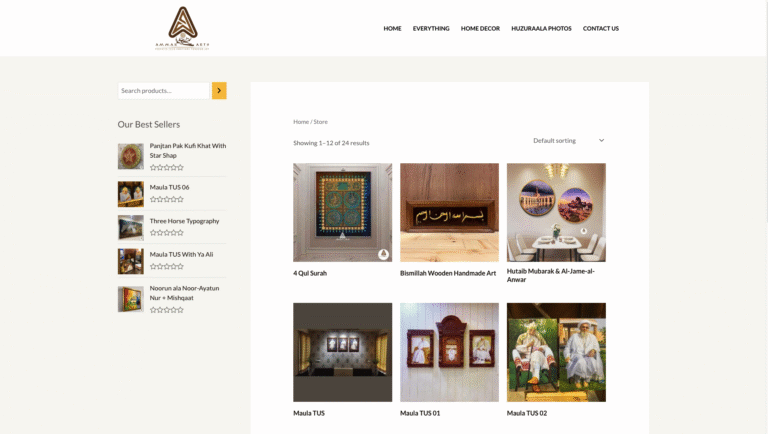Open the Default sorting dropdown

pos(569,141)
